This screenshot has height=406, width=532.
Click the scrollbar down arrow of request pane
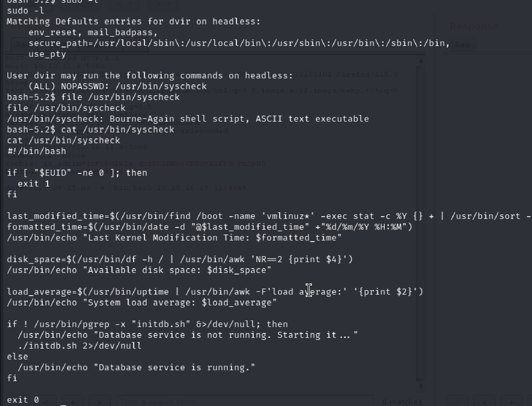[x=421, y=386]
